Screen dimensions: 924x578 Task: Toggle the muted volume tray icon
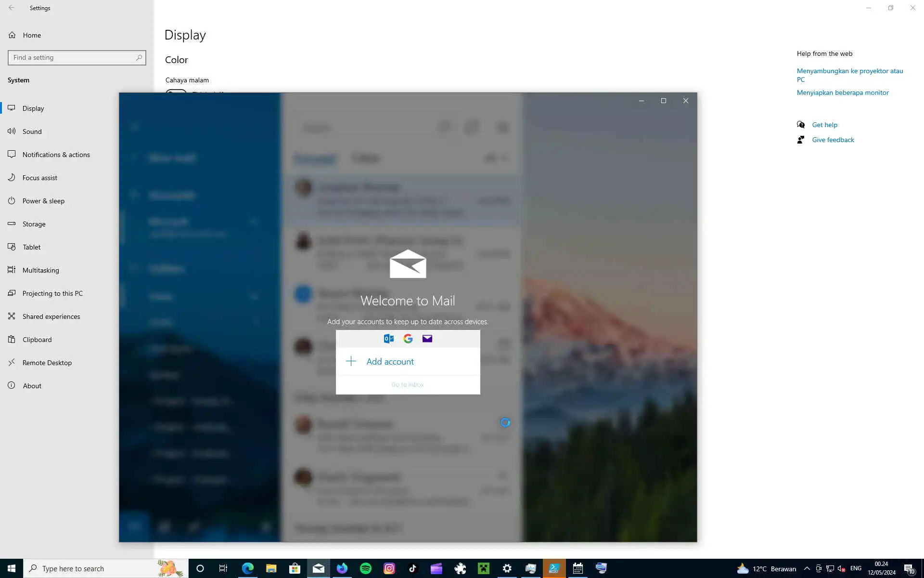(x=841, y=569)
